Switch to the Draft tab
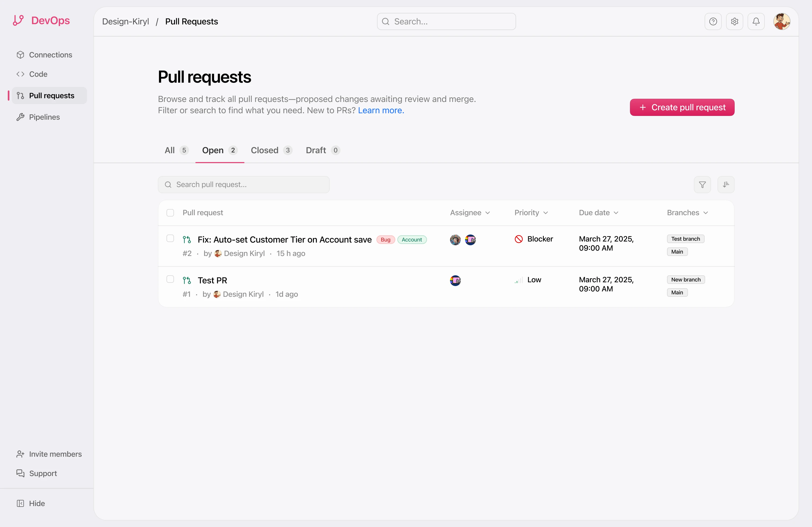The height and width of the screenshot is (527, 812). click(322, 150)
